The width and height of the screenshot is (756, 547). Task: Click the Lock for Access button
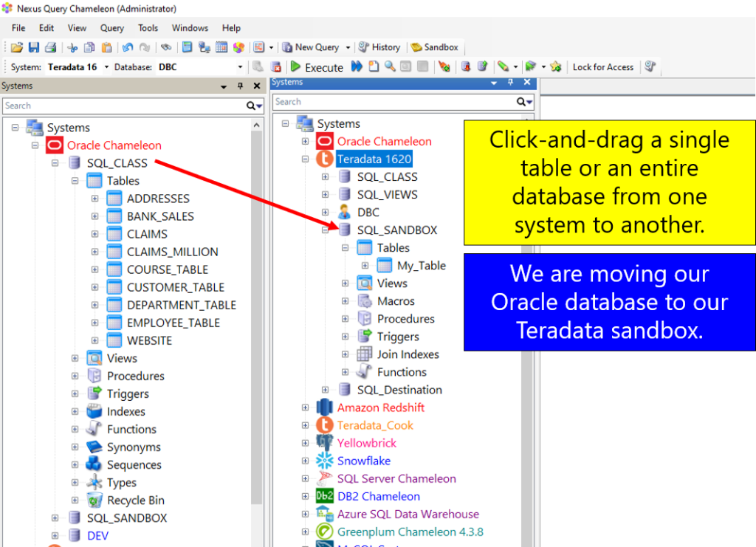pyautogui.click(x=602, y=66)
